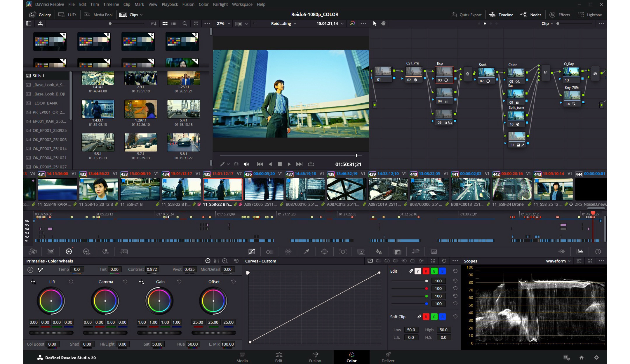Click the Gain color wheel
This screenshot has height=364, width=630.
coord(159,301)
